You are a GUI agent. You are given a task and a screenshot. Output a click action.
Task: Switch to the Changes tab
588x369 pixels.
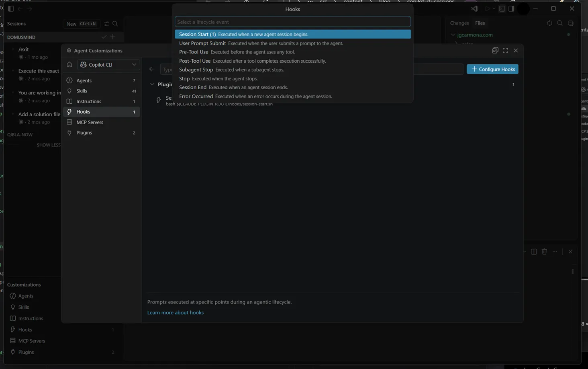coord(459,23)
